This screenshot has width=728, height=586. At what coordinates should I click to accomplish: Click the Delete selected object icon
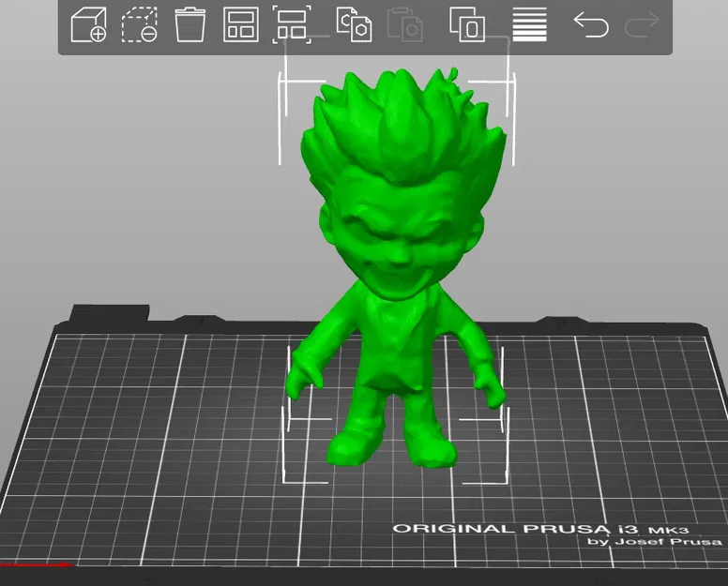139,25
